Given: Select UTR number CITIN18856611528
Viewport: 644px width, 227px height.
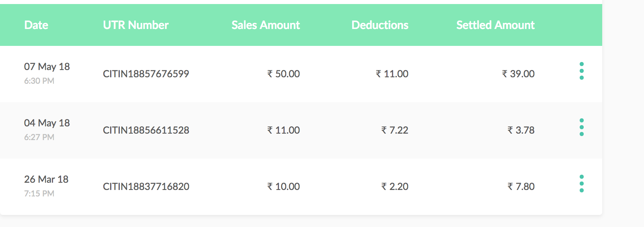Looking at the screenshot, I should point(146,130).
